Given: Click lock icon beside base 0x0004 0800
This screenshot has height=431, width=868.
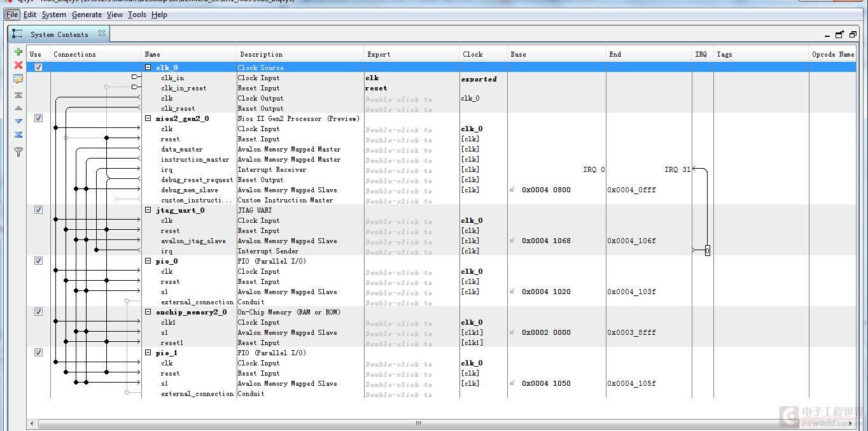Looking at the screenshot, I should coord(512,190).
